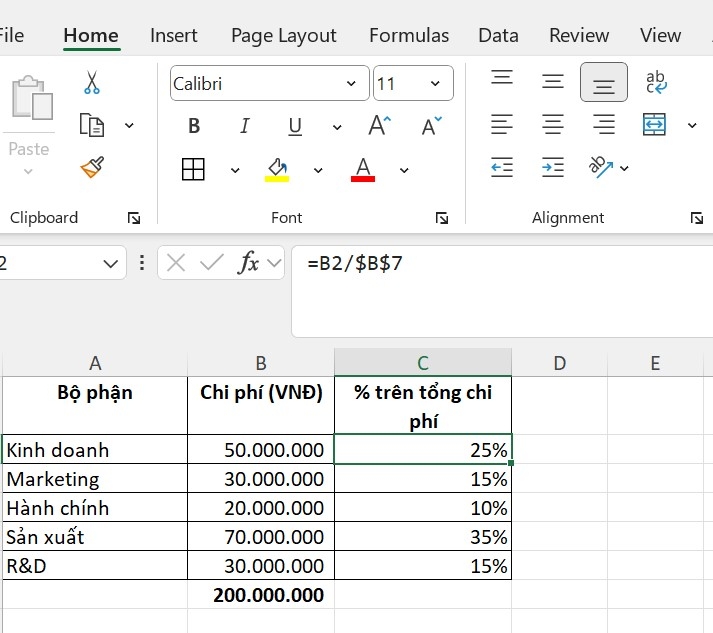Open Calibri font name dropdown

point(351,83)
